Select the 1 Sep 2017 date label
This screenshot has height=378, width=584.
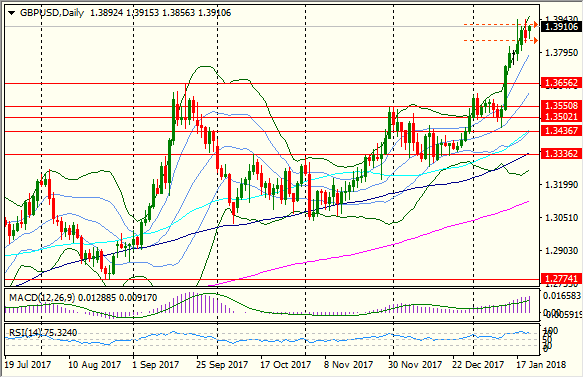click(x=156, y=364)
